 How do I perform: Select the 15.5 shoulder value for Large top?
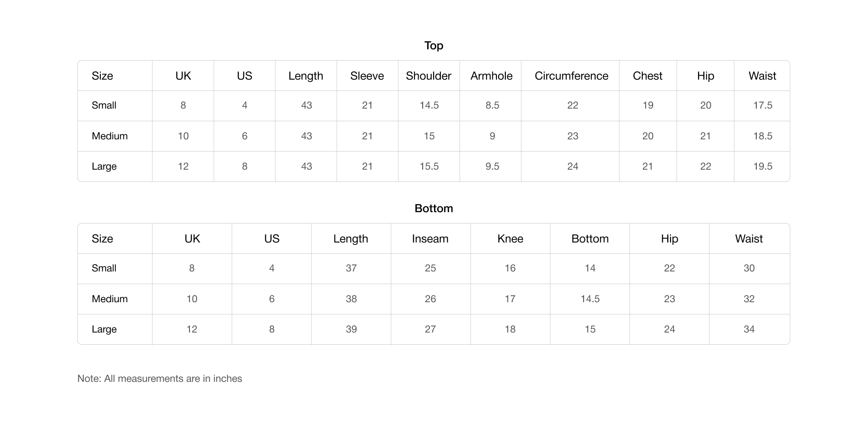(x=429, y=166)
